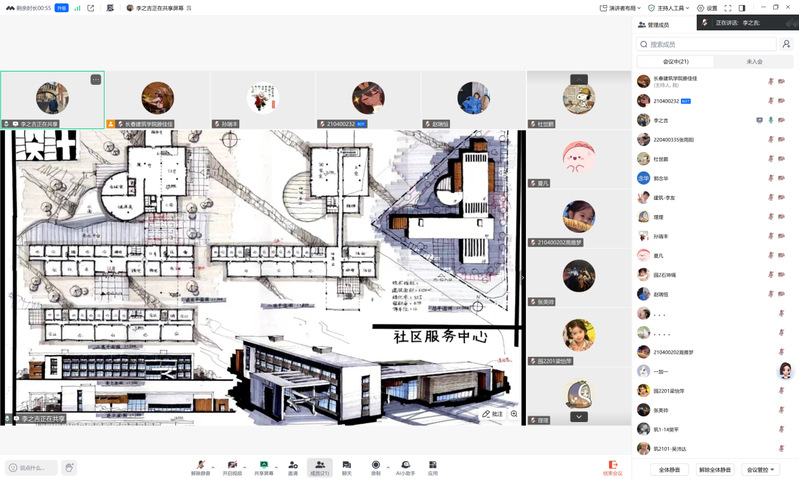Start sharing via 共享屏幕 icon
This screenshot has height=479, width=799.
click(x=264, y=464)
